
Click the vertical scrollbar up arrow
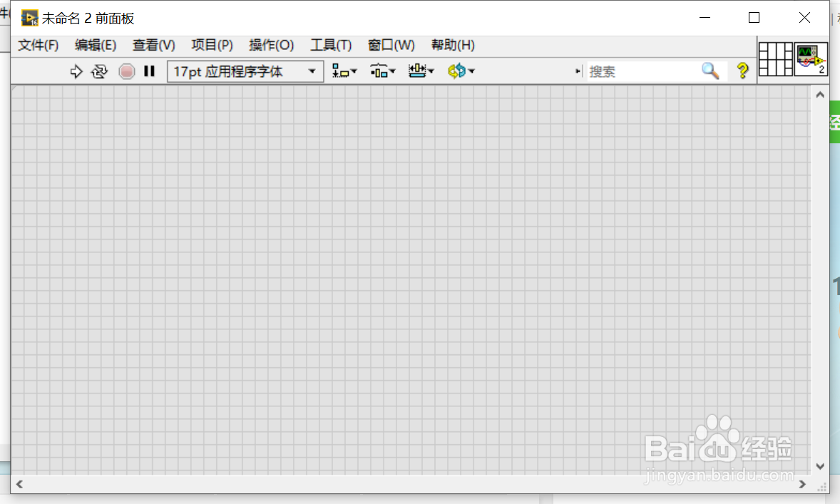click(819, 95)
